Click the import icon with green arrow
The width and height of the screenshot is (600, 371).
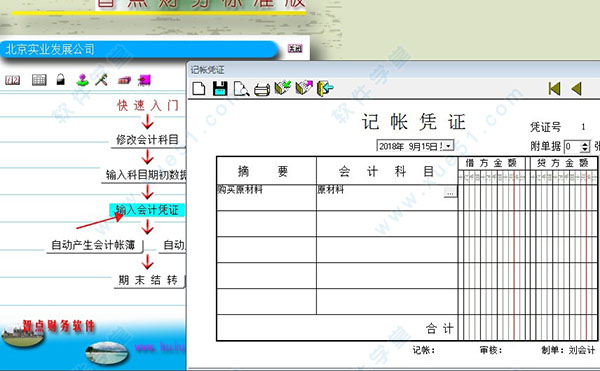point(283,88)
